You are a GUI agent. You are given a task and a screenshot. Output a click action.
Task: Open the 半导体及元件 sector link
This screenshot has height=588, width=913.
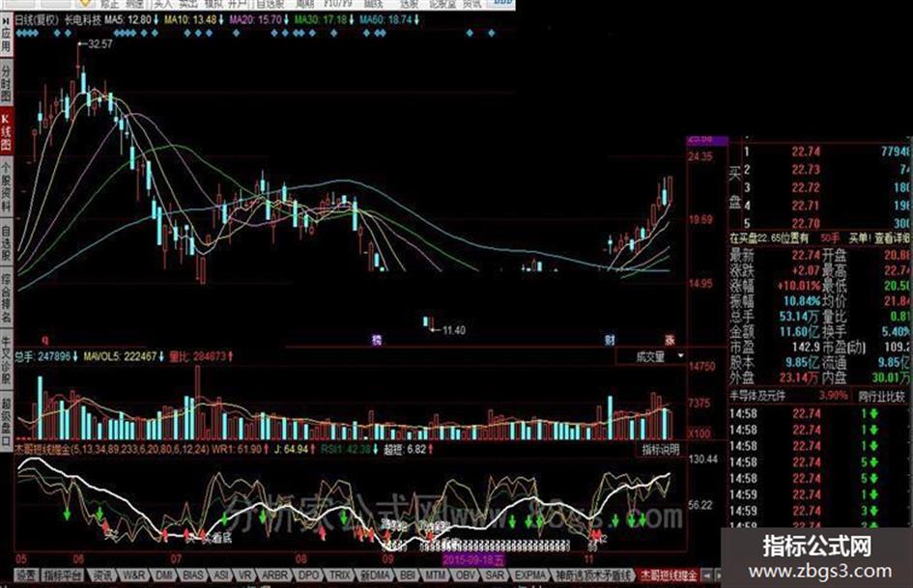pos(756,396)
